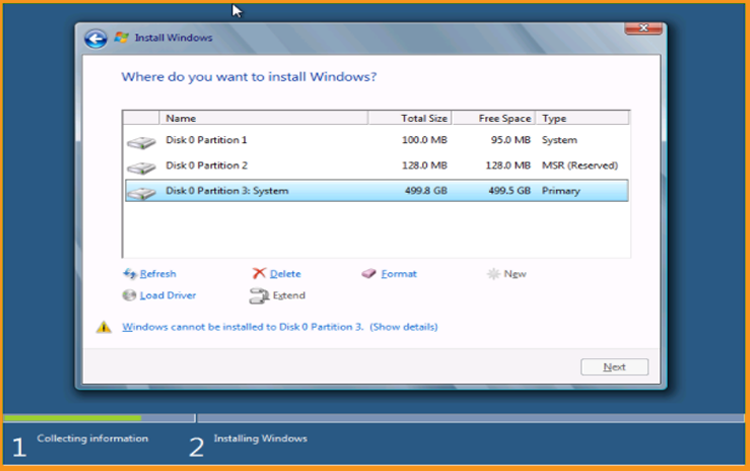Click the Extend partition drive icon
Viewport: 750px width, 471px height.
point(259,296)
